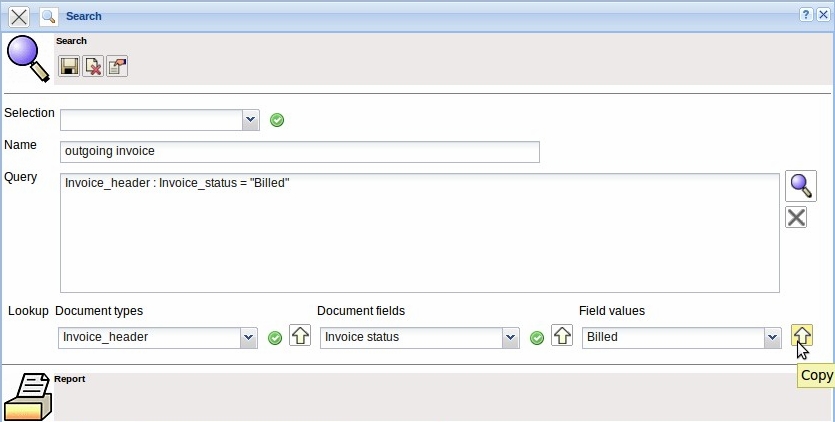The width and height of the screenshot is (835, 422).
Task: Click the delete search icon with red X
Action: tap(93, 66)
